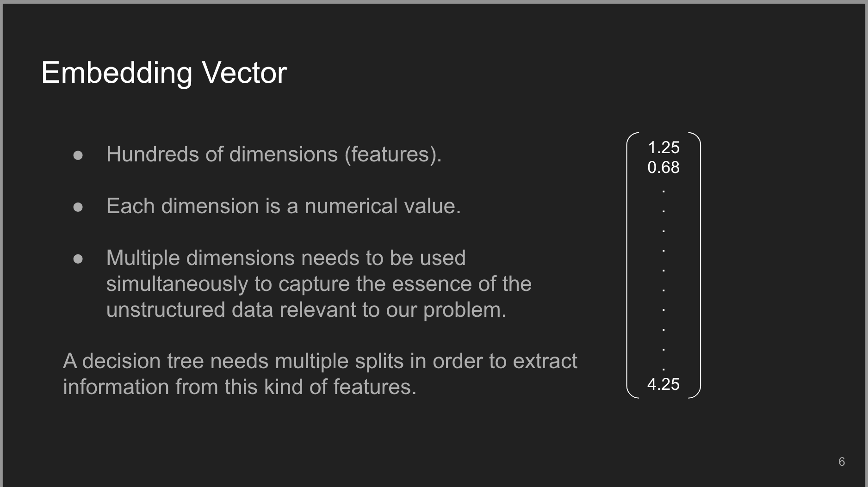Click the left bracket of the vector
This screenshot has height=487, width=868.
[x=628, y=265]
